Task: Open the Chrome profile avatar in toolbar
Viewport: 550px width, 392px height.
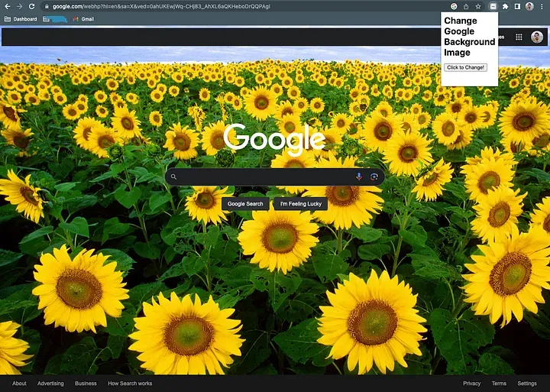Action: [529, 6]
